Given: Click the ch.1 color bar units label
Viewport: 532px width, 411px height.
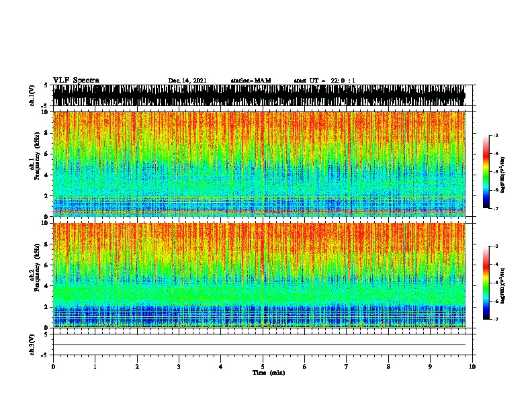Looking at the screenshot, I should [x=503, y=175].
